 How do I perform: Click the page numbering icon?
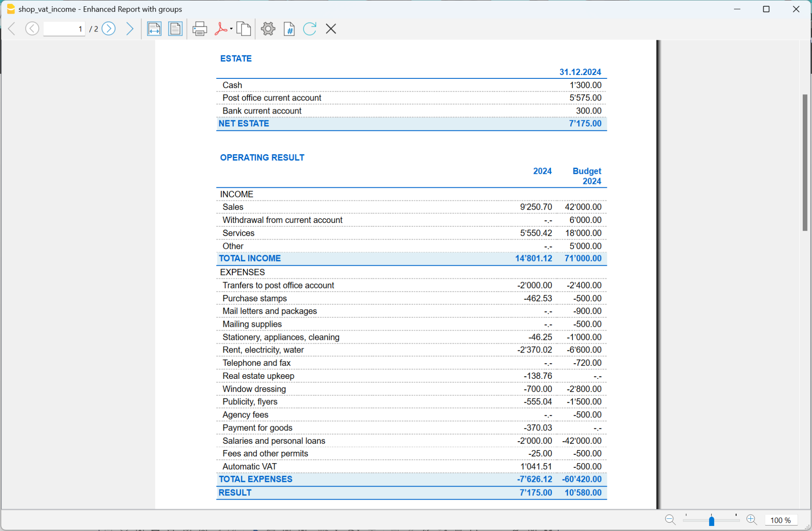coord(289,29)
